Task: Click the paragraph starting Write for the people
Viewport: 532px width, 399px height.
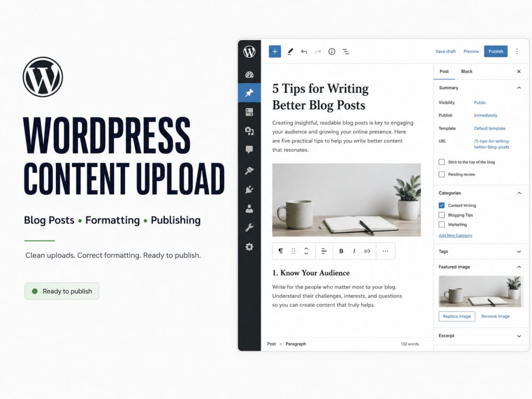Action: [337, 296]
